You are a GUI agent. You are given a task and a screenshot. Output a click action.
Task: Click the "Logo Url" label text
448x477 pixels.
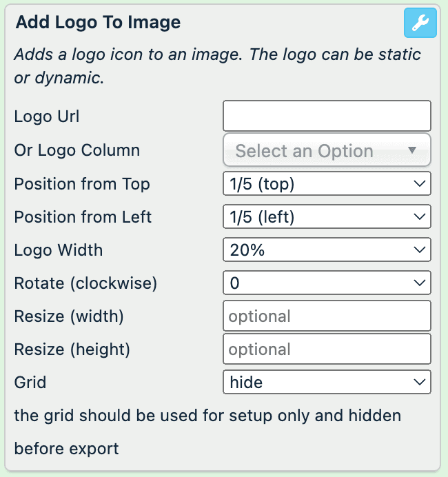[x=47, y=116]
